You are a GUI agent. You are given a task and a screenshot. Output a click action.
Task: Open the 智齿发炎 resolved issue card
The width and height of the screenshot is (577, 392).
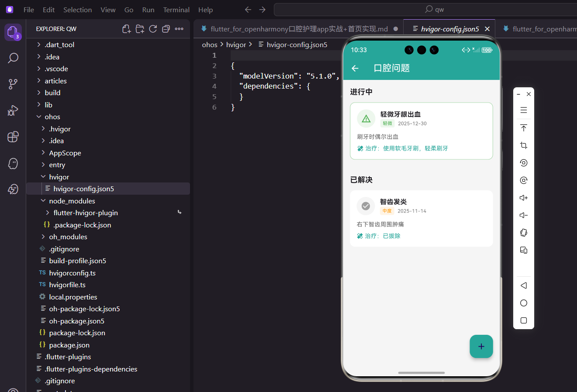422,218
